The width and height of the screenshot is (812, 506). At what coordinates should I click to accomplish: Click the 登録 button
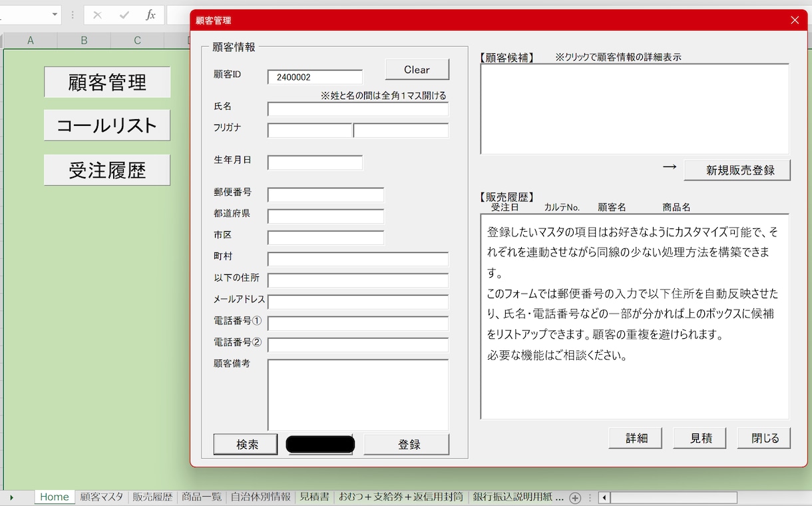[407, 445]
